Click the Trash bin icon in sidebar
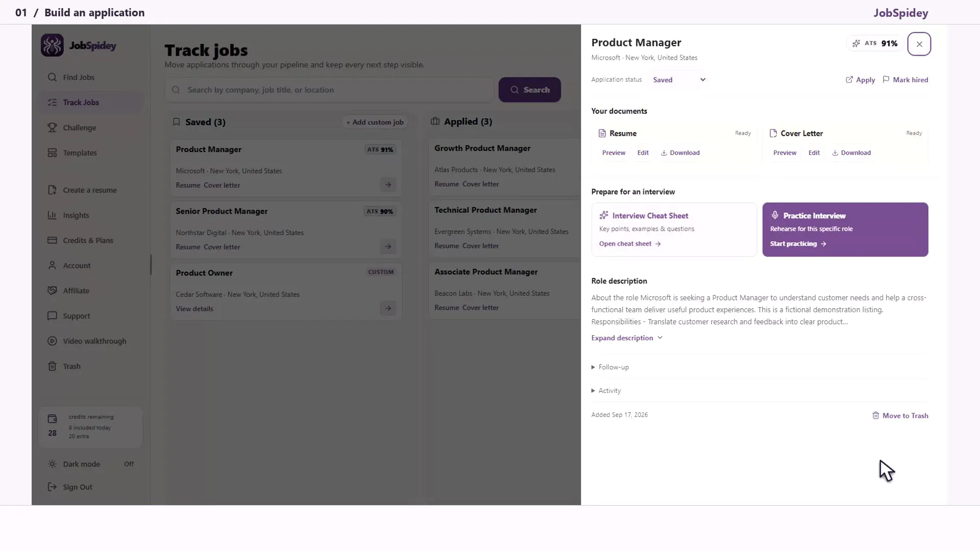The height and width of the screenshot is (551, 980). (x=52, y=366)
